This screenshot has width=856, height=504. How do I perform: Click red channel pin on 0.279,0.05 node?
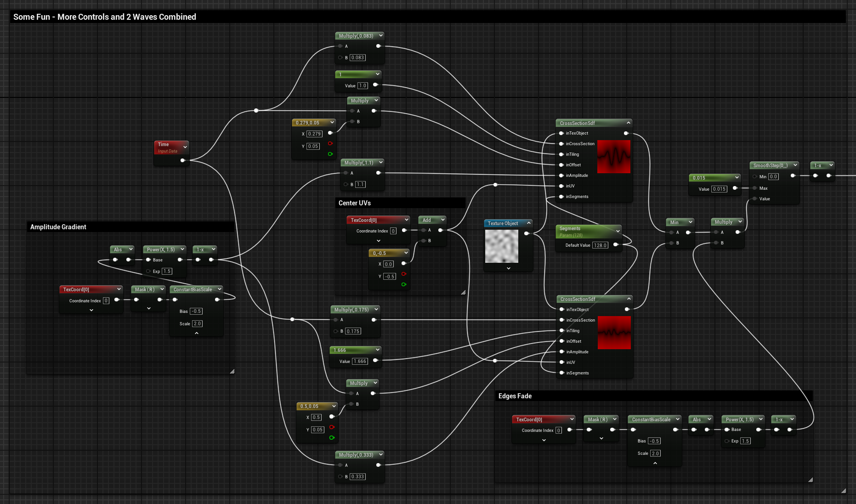(330, 144)
